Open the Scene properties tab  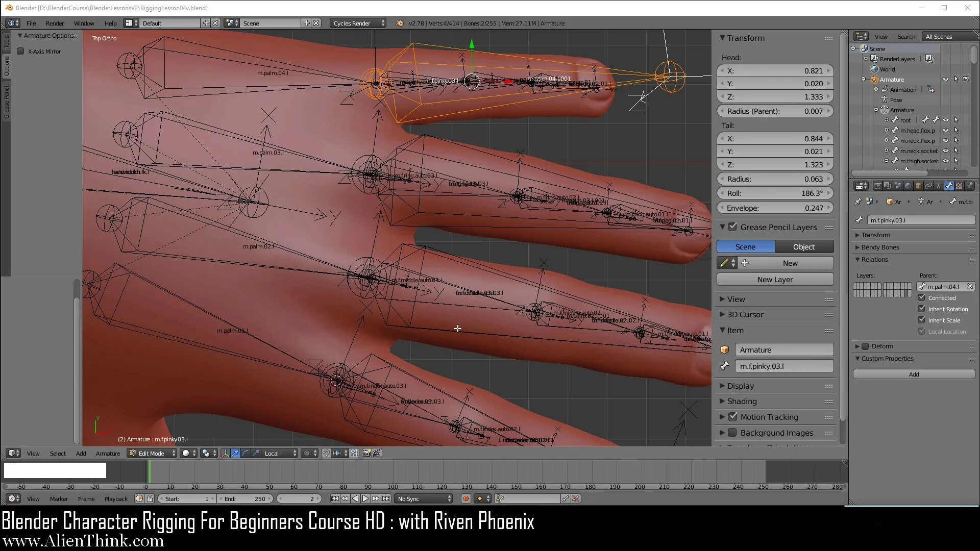(898, 186)
